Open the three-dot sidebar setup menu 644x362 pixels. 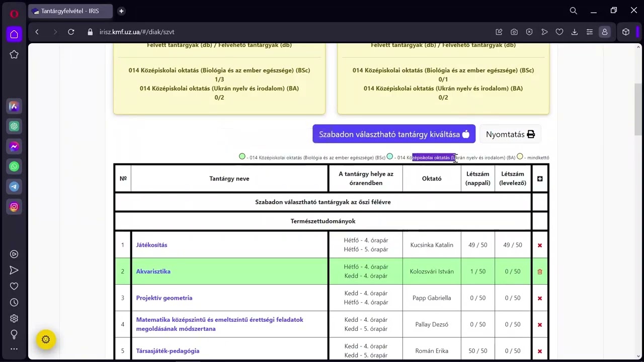[x=14, y=349]
